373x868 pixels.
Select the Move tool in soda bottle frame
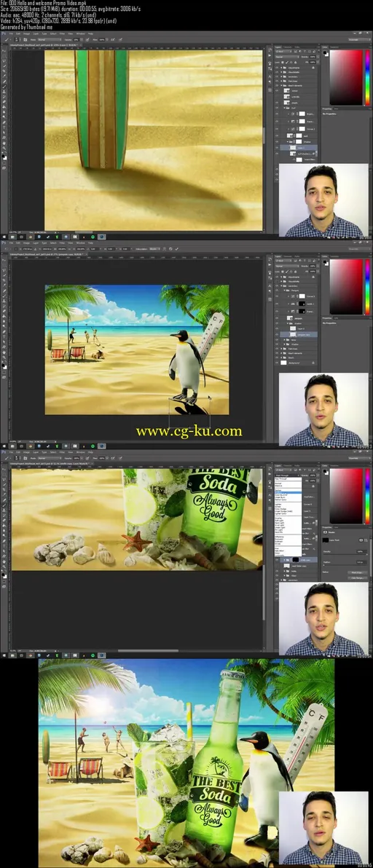point(4,470)
